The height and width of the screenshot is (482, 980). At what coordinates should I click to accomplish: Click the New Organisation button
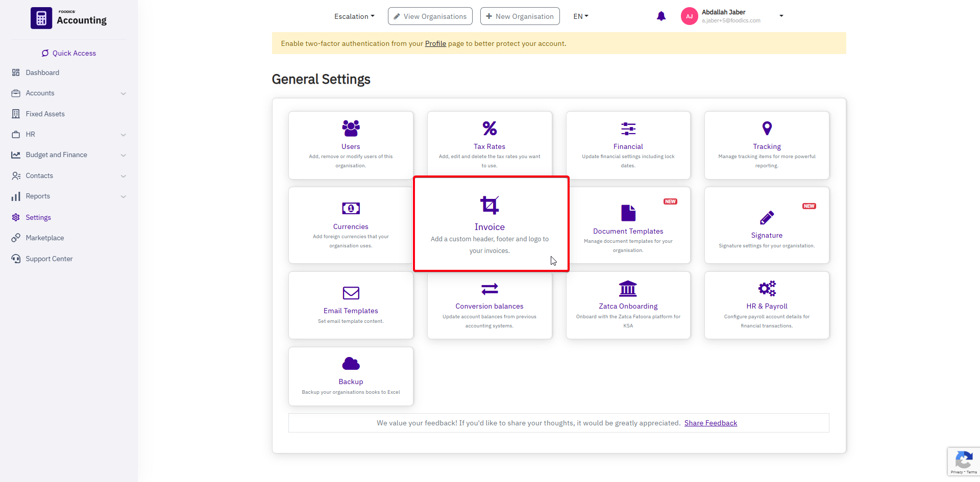[520, 16]
